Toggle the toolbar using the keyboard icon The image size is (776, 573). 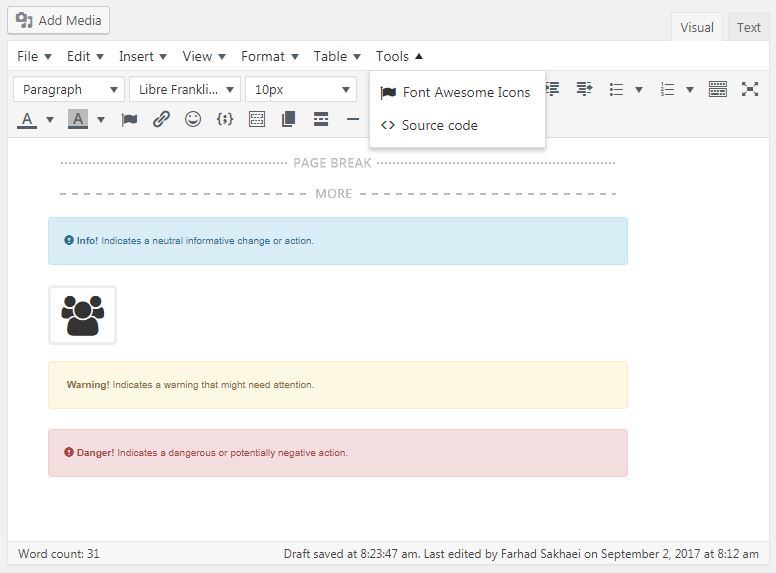pos(718,89)
